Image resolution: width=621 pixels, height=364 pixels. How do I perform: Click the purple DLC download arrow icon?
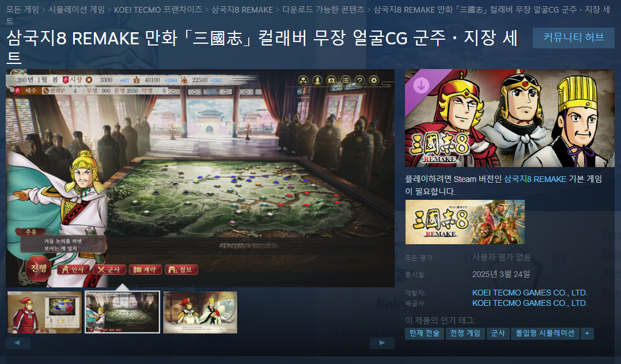click(x=421, y=85)
